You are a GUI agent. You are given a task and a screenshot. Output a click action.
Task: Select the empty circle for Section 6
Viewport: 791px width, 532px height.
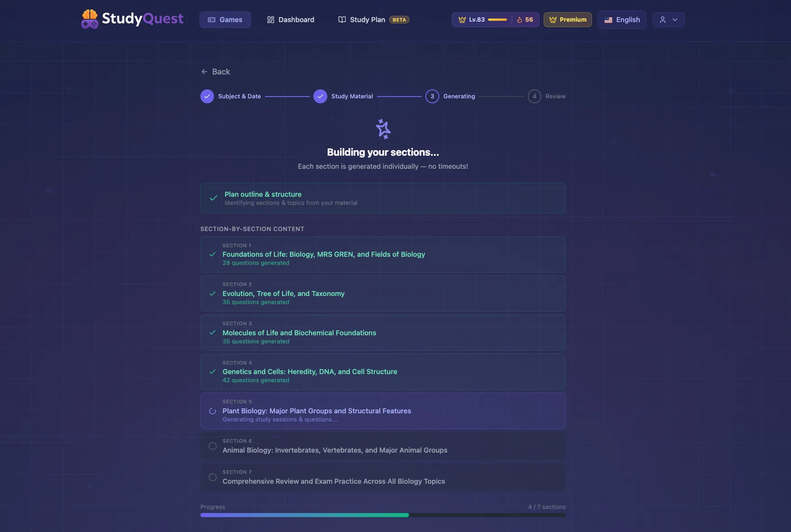213,446
